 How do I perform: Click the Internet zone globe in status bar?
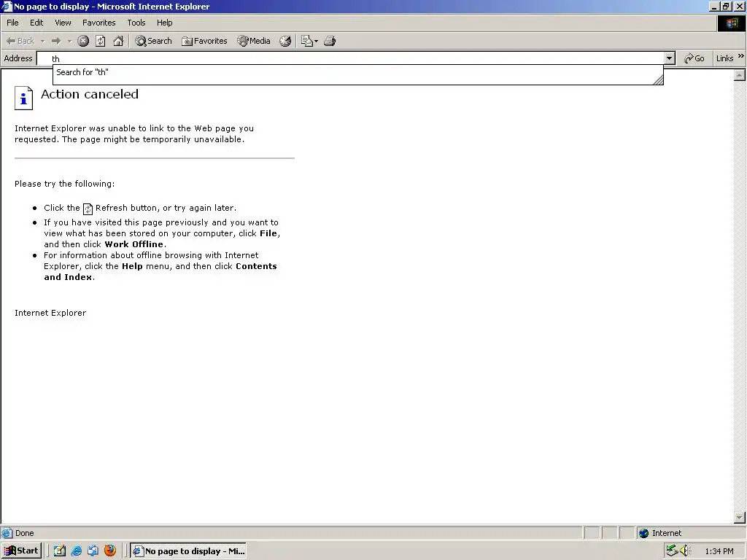tap(643, 533)
